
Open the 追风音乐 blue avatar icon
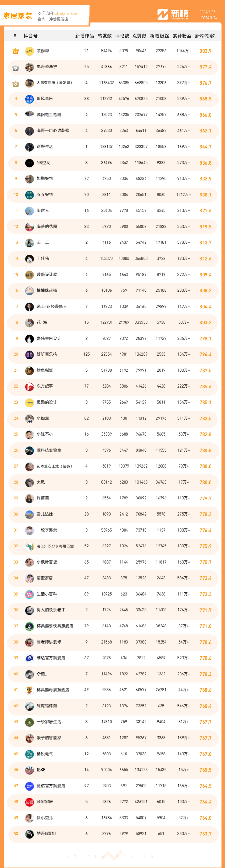[x=30, y=99]
